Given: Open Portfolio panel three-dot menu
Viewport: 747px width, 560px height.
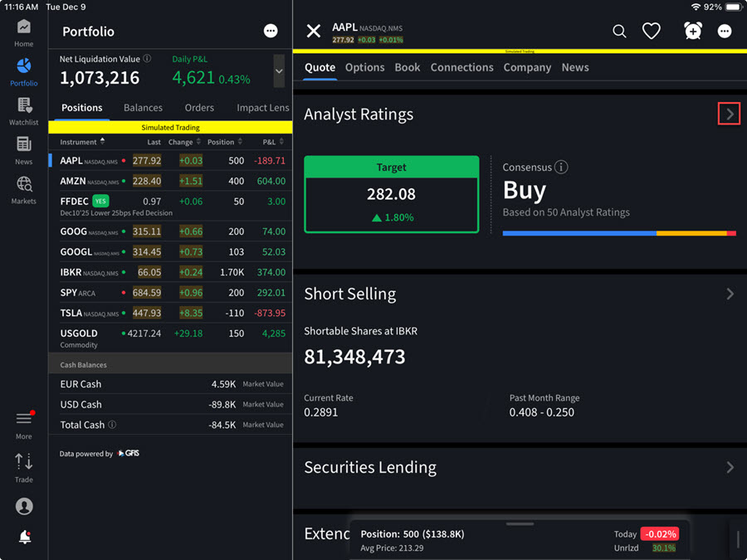Looking at the screenshot, I should coord(271,31).
